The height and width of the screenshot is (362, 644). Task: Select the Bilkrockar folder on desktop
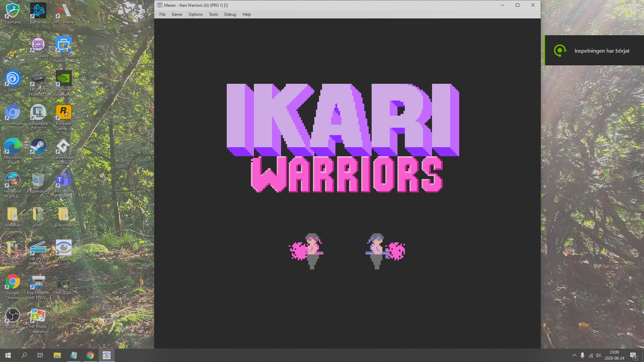64,217
